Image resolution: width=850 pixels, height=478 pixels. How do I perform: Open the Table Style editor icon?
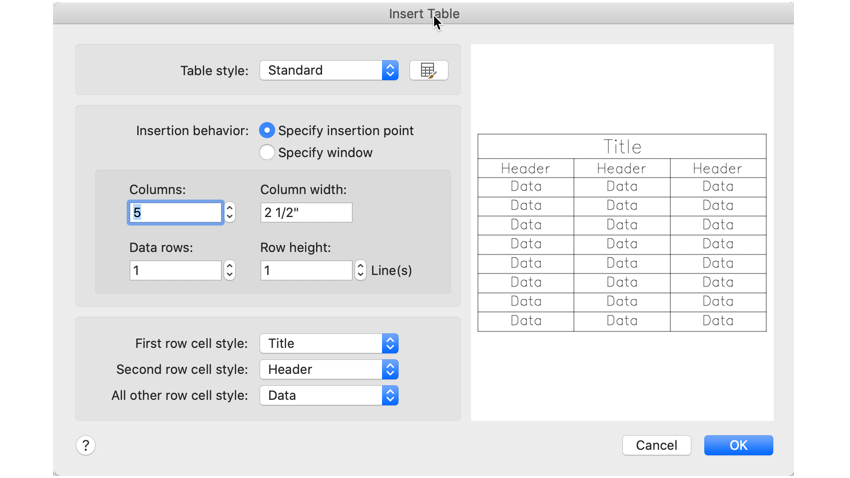pyautogui.click(x=428, y=70)
